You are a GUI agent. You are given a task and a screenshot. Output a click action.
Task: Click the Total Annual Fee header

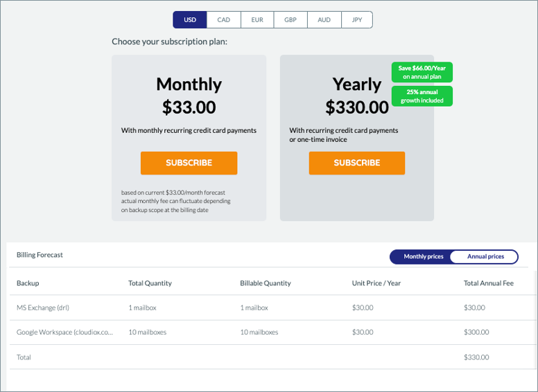(x=489, y=283)
